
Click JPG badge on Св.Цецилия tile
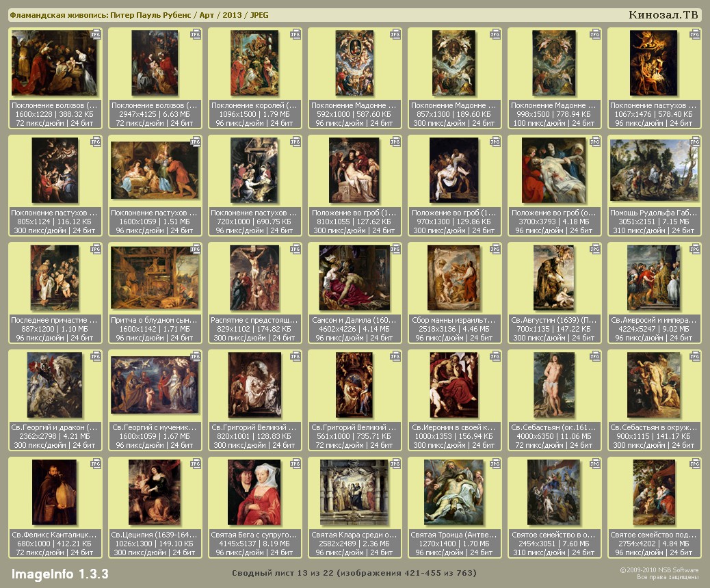(x=195, y=464)
